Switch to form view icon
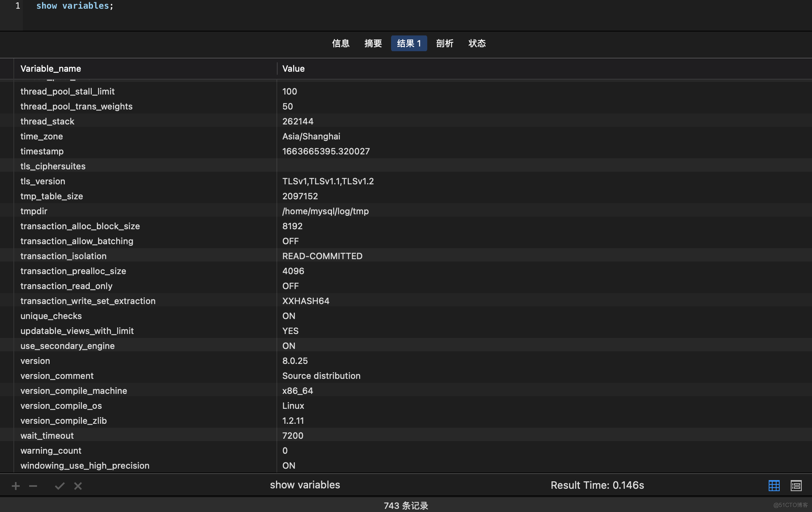This screenshot has width=812, height=512. point(796,486)
